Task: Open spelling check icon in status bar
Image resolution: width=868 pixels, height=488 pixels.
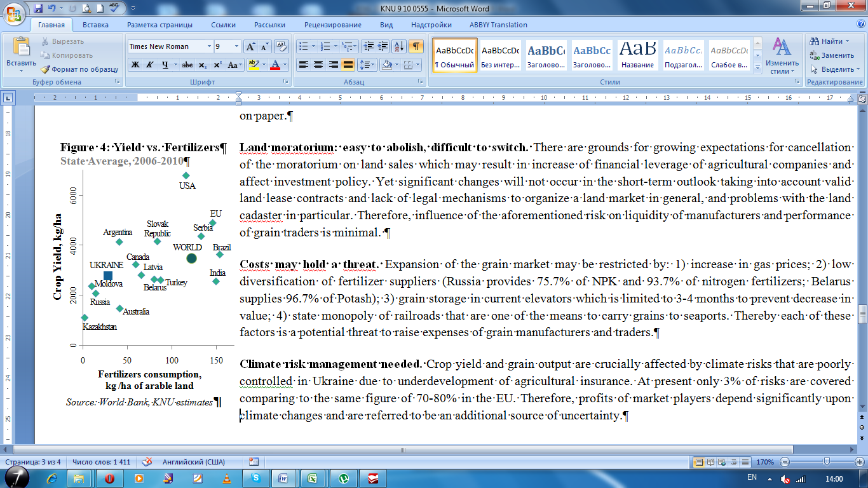Action: tap(147, 462)
